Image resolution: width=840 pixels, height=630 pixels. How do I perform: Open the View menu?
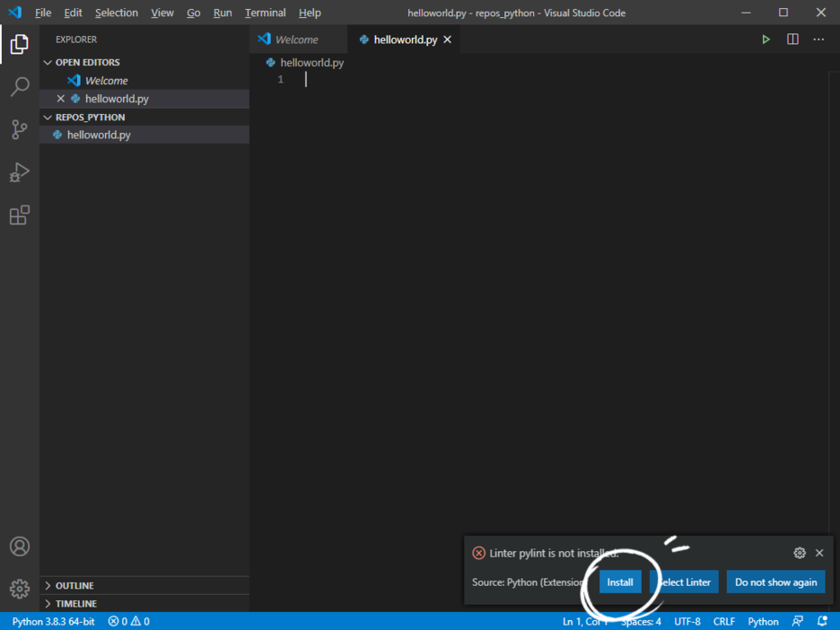point(162,13)
